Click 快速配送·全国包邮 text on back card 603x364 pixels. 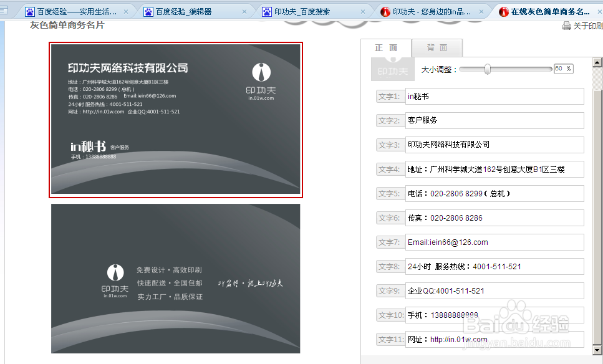(170, 283)
